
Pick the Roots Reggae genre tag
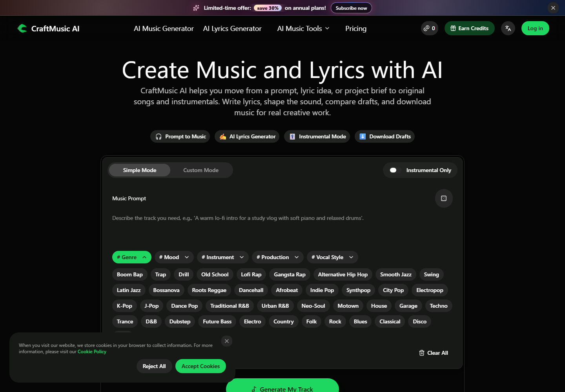tap(209, 290)
